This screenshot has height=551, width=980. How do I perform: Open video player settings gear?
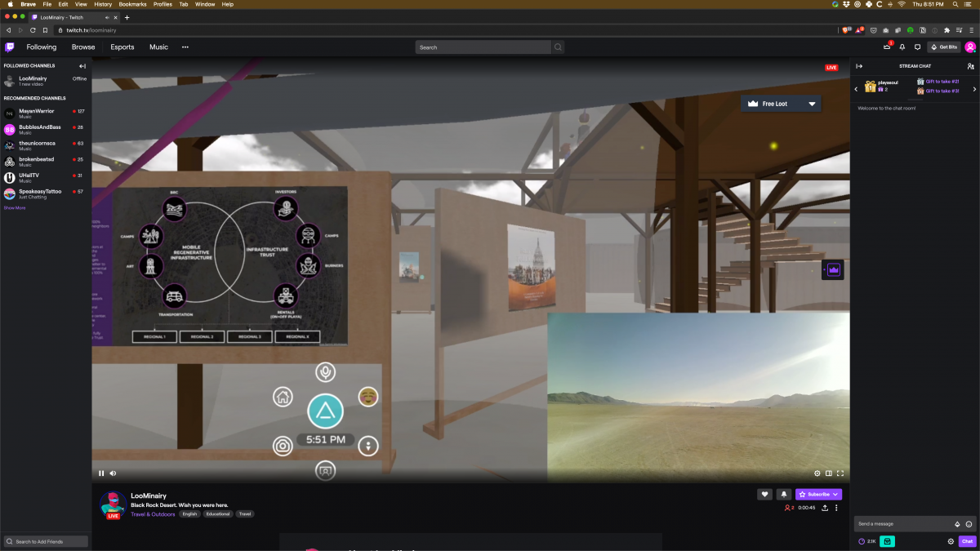817,473
